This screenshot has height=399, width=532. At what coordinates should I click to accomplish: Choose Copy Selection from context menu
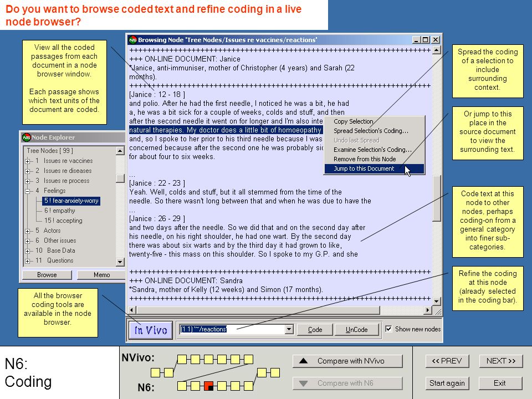pos(374,121)
